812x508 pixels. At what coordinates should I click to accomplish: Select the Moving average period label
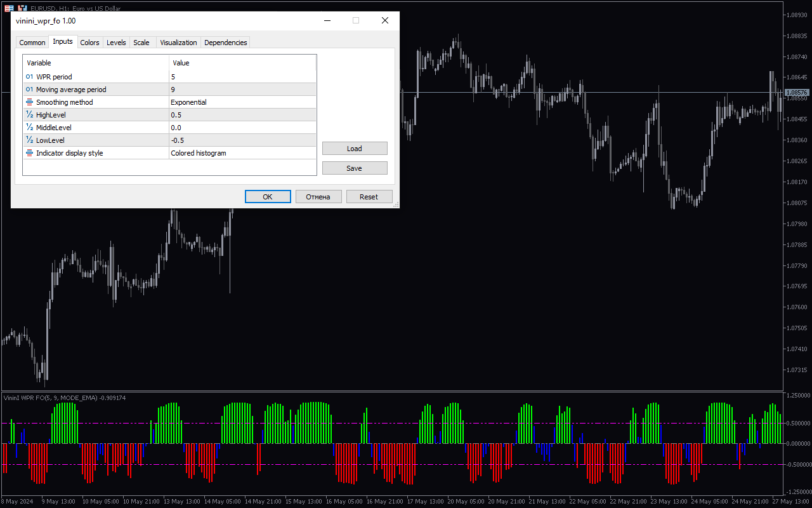click(71, 90)
